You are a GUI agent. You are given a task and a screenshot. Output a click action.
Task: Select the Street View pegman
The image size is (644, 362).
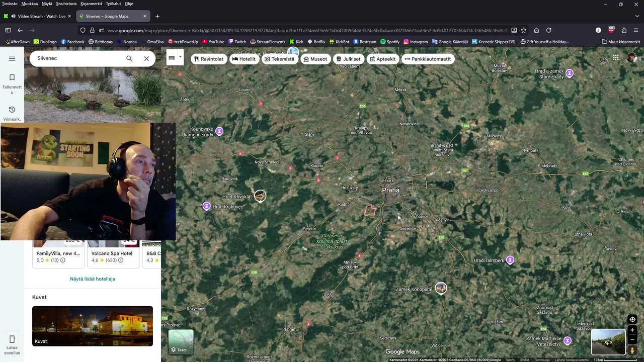(632, 350)
